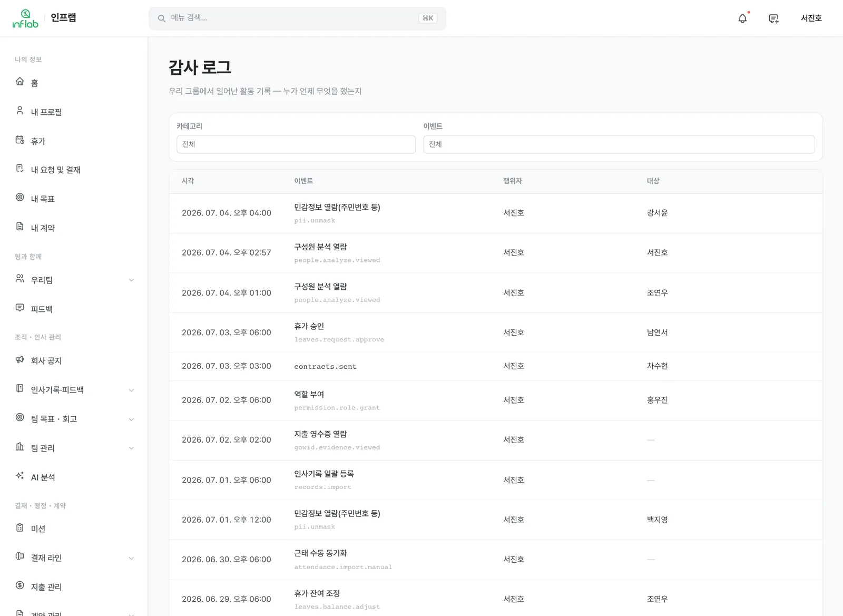843x616 pixels.
Task: Click the people icon for 우리팀
Action: [20, 279]
